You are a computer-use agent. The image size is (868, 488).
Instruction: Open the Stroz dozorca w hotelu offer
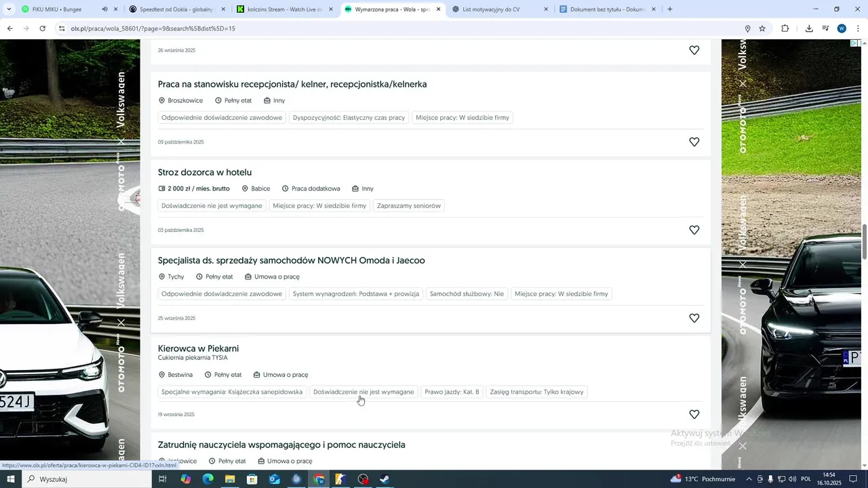click(x=205, y=172)
